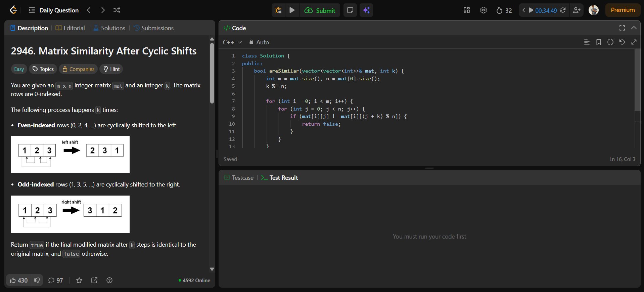The width and height of the screenshot is (644, 292).
Task: Collapse the Code panel chevron
Action: [634, 28]
